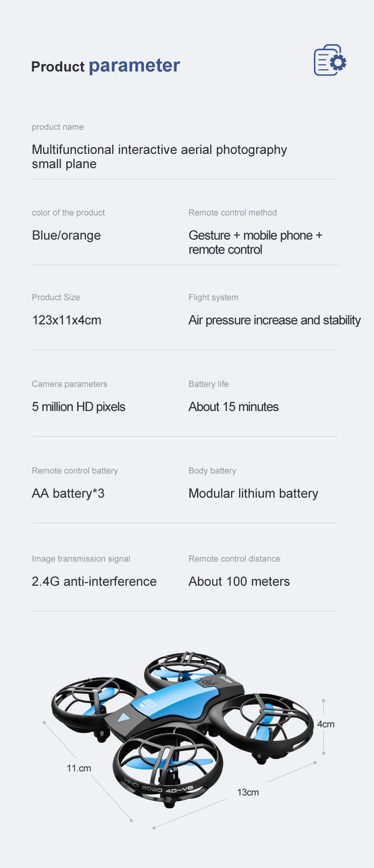374x868 pixels.
Task: Click "Air pressure increase and stability" text
Action: pos(275,320)
